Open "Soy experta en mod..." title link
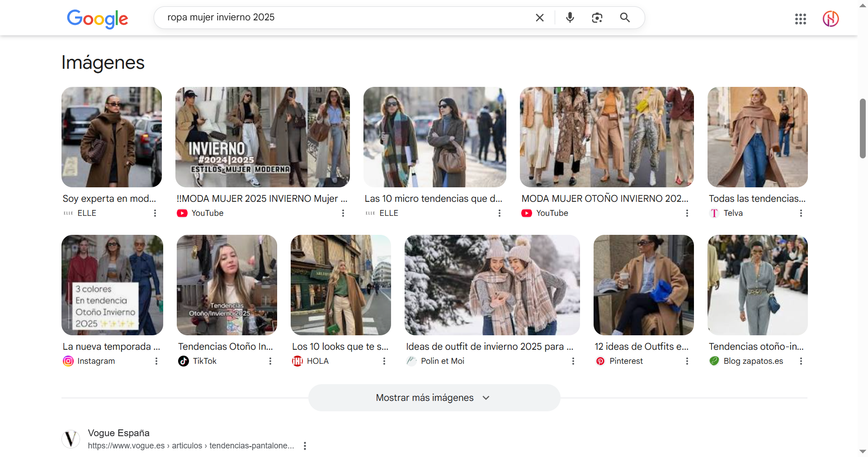 [x=109, y=199]
